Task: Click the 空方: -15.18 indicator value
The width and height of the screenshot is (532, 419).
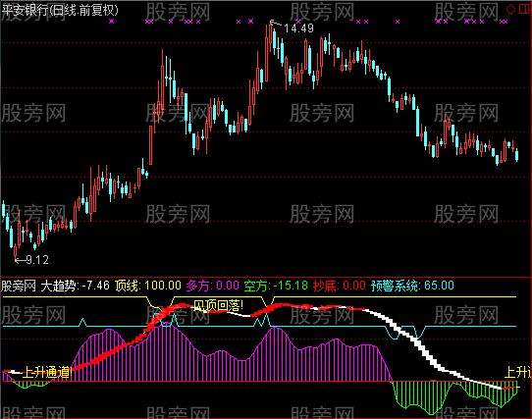Action: point(276,286)
